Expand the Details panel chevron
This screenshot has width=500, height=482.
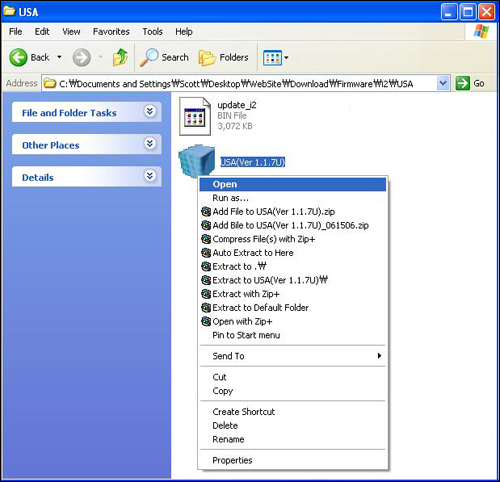point(150,175)
